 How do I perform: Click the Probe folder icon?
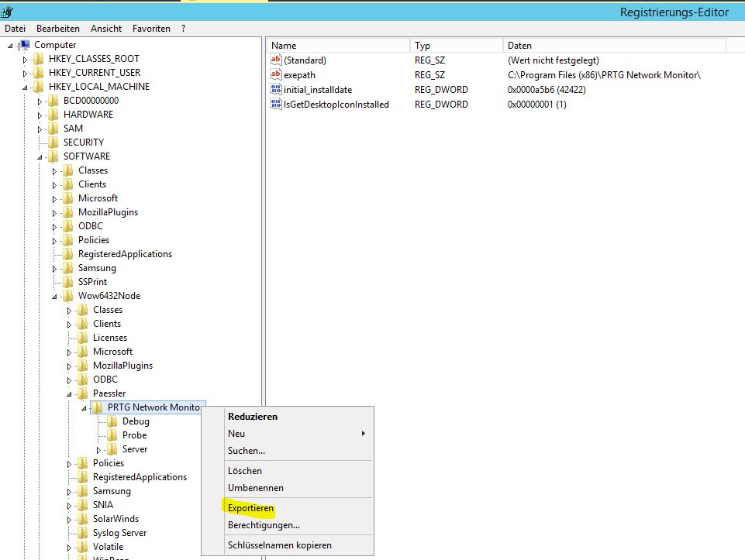112,435
